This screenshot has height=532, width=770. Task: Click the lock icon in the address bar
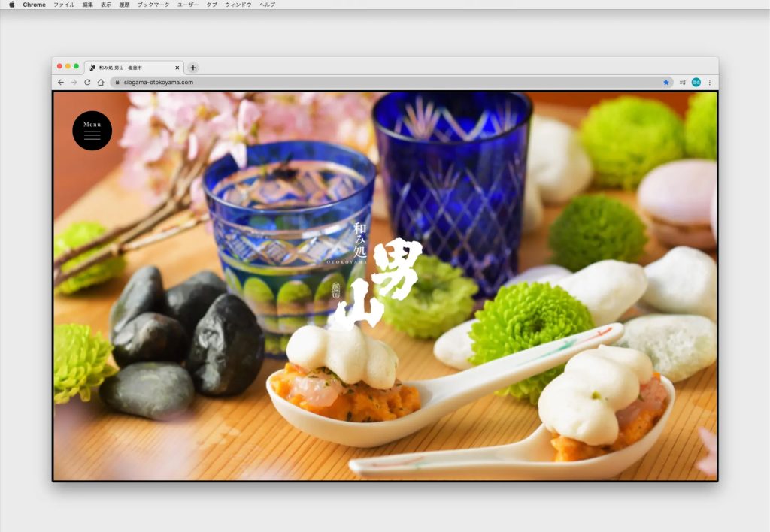(x=117, y=82)
